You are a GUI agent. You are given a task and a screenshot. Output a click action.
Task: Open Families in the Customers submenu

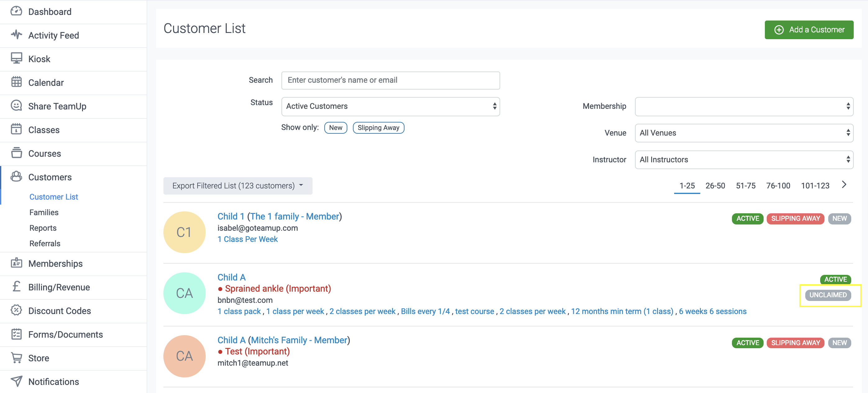click(44, 212)
